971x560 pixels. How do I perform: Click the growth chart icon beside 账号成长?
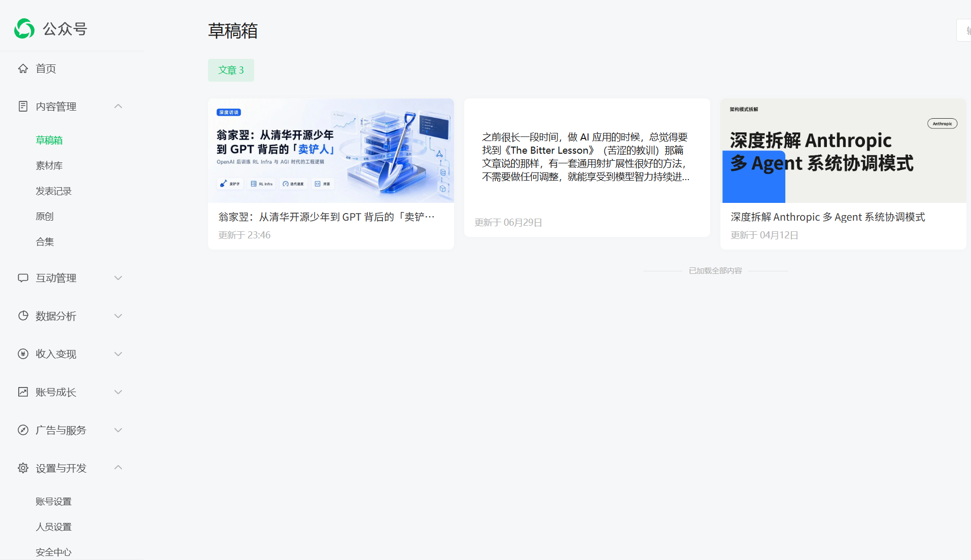pyautogui.click(x=23, y=392)
